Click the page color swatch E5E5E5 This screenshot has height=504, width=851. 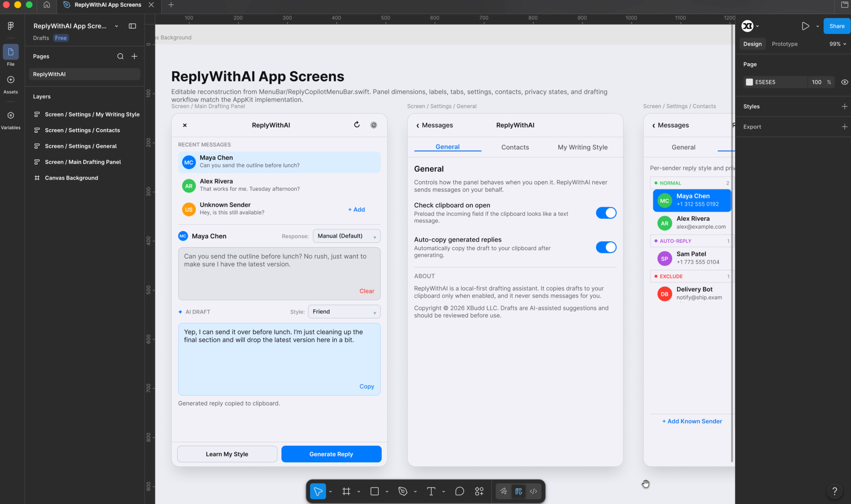coord(749,82)
